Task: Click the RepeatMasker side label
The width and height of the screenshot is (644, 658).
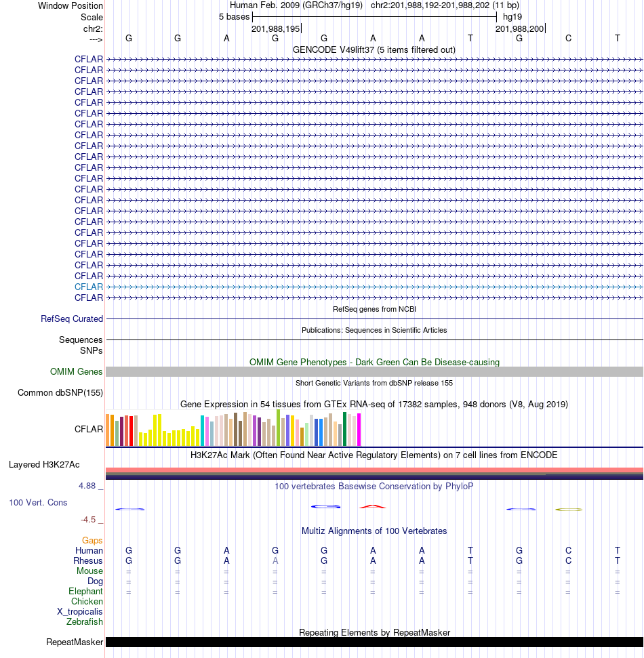Action: [75, 642]
